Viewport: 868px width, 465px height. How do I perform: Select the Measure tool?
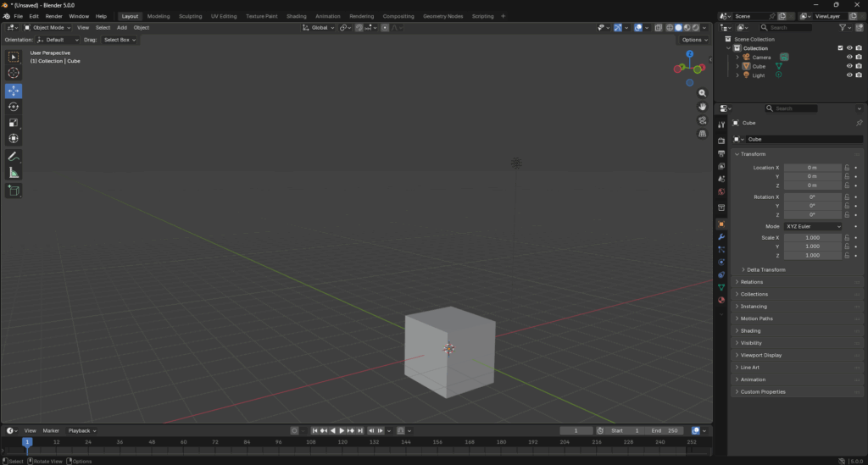coord(14,173)
